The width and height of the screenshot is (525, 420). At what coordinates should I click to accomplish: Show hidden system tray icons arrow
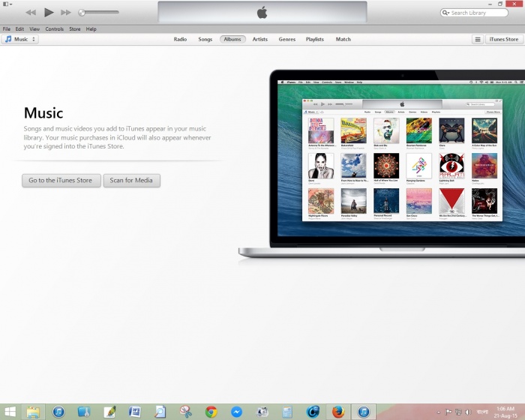pos(438,412)
